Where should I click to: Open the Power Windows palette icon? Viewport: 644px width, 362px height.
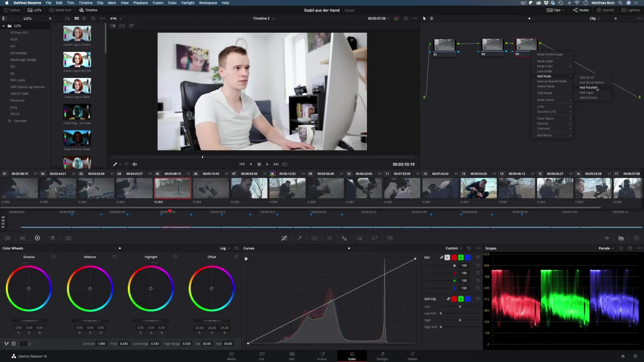[314, 238]
